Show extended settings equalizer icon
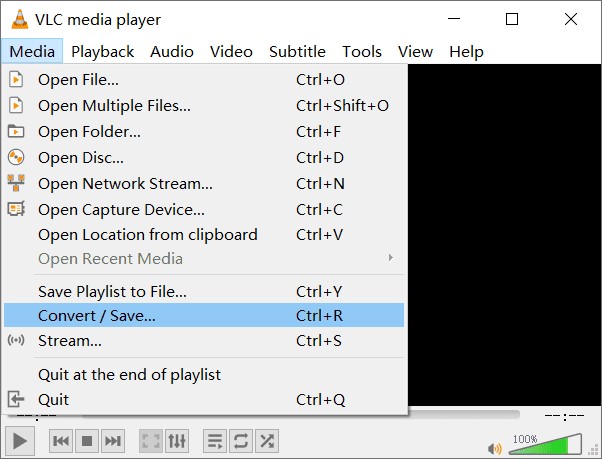This screenshot has height=459, width=602. tap(177, 441)
